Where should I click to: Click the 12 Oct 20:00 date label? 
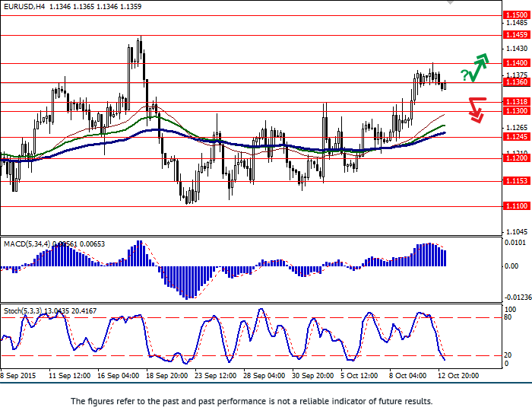pos(458,376)
